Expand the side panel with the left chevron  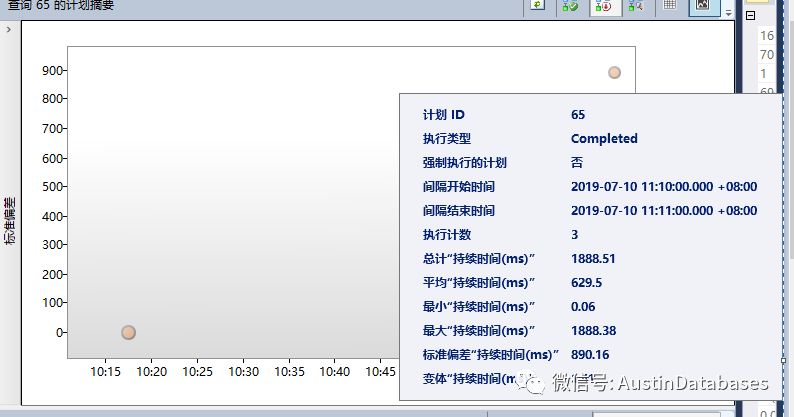coord(9,30)
